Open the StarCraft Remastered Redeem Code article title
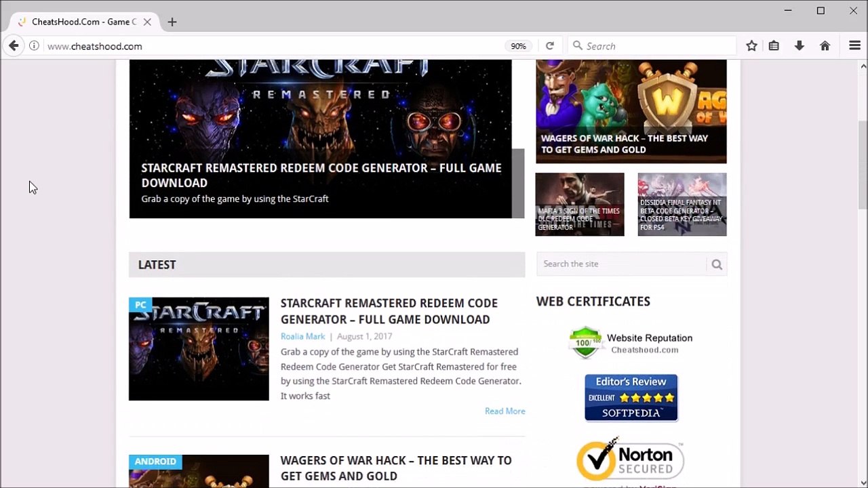Viewport: 868px width, 488px height. [389, 311]
